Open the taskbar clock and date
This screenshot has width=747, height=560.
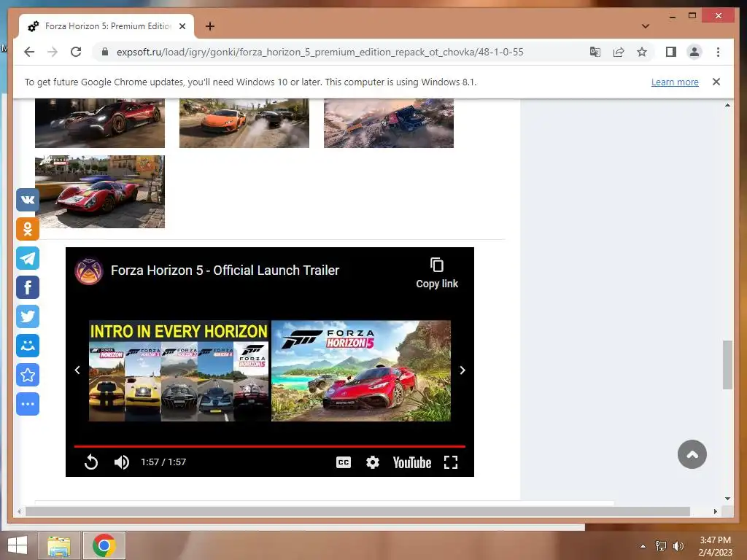(x=715, y=546)
